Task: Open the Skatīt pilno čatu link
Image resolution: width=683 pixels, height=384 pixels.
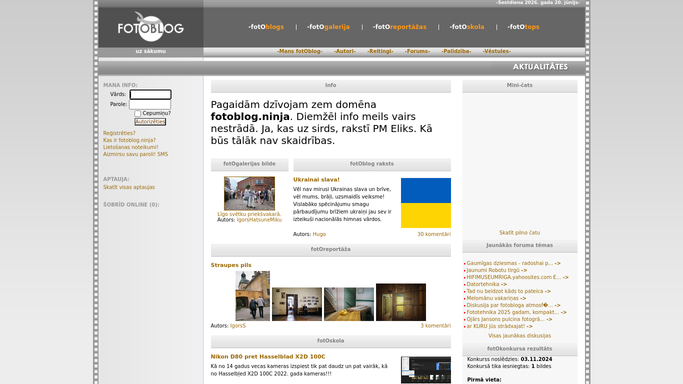Action: pyautogui.click(x=519, y=233)
